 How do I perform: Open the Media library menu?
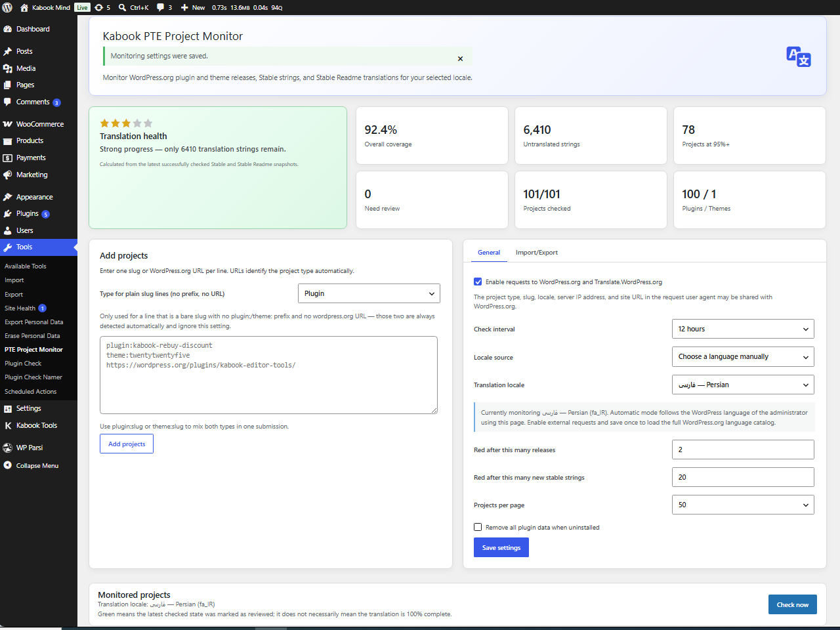point(39,68)
